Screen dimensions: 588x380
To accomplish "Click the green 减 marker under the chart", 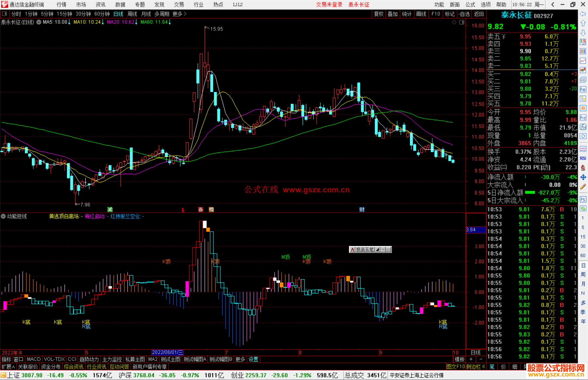I will pos(110,209).
